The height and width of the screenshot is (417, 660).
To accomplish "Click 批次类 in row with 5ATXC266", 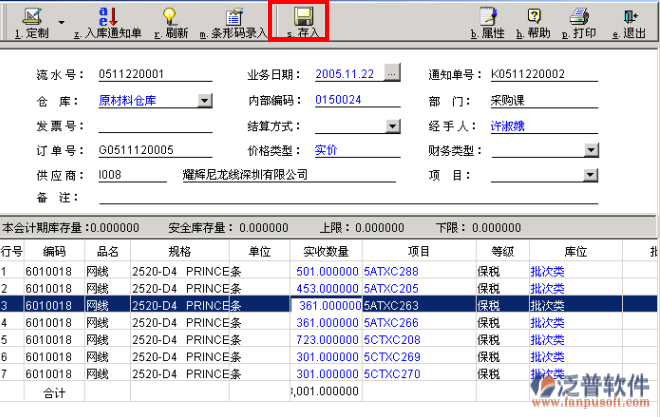I will 547,323.
